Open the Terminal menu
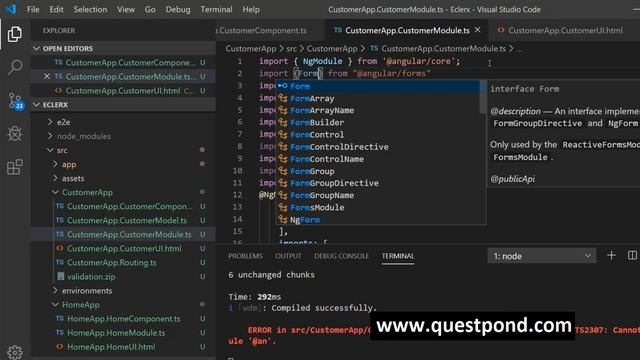640x360 pixels. (x=216, y=9)
